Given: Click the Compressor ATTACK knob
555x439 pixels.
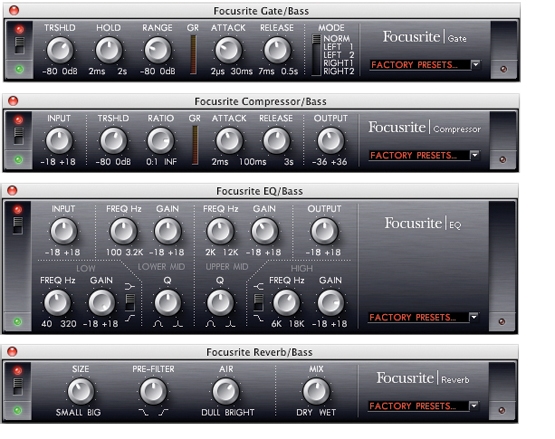Looking at the screenshot, I should click(229, 141).
